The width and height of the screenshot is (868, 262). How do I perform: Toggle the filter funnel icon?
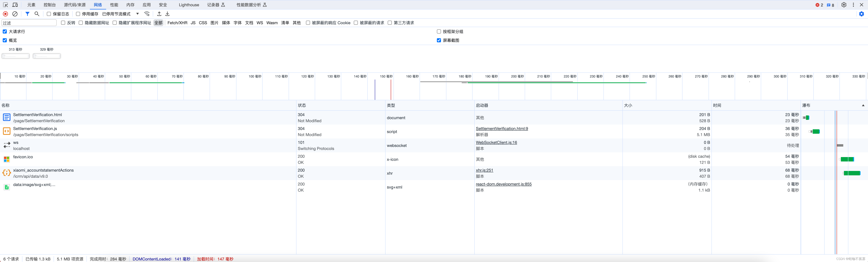[x=27, y=14]
